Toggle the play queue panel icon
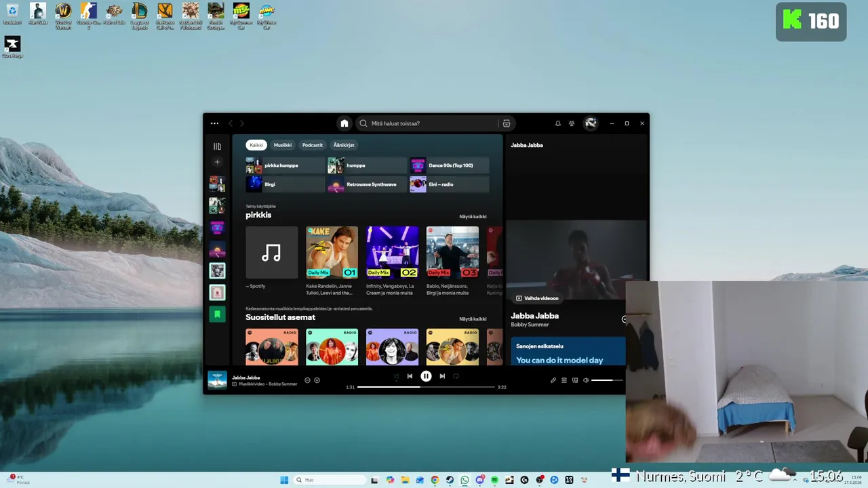This screenshot has width=868, height=488. (564, 380)
